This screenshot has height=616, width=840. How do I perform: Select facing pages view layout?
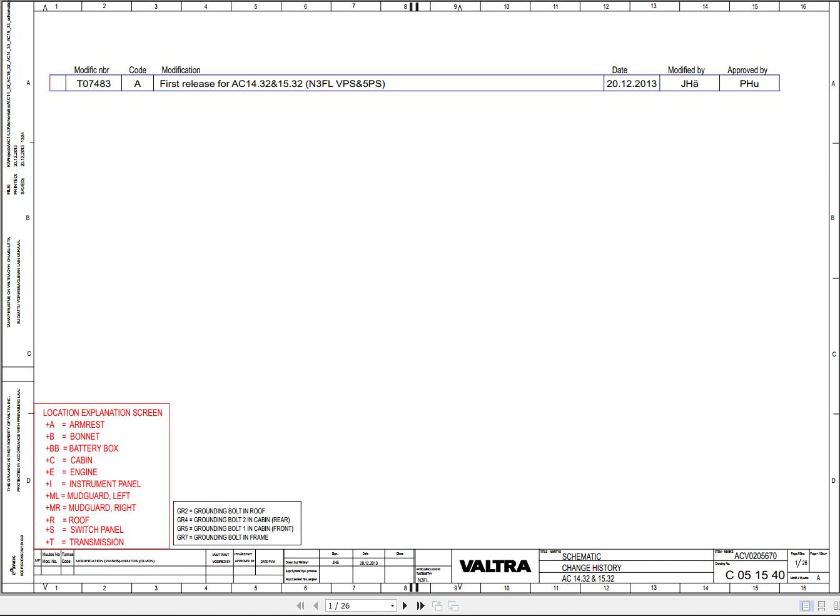tap(836, 605)
